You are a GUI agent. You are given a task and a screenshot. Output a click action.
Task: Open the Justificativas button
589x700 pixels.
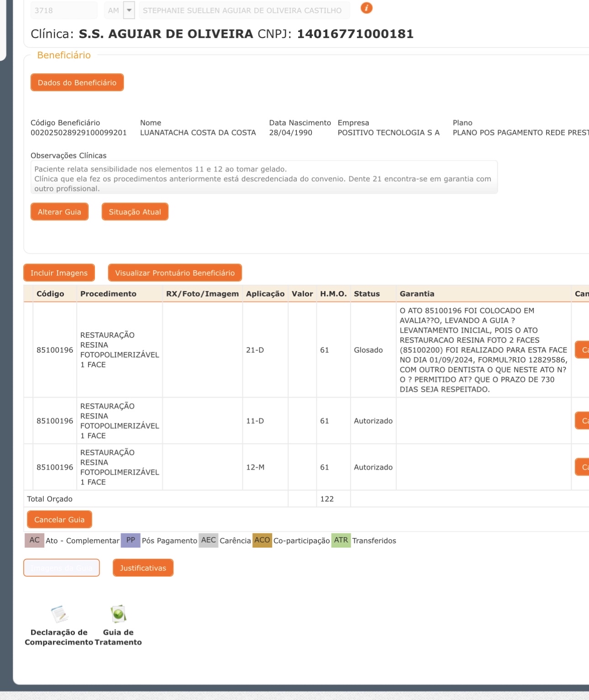click(143, 568)
